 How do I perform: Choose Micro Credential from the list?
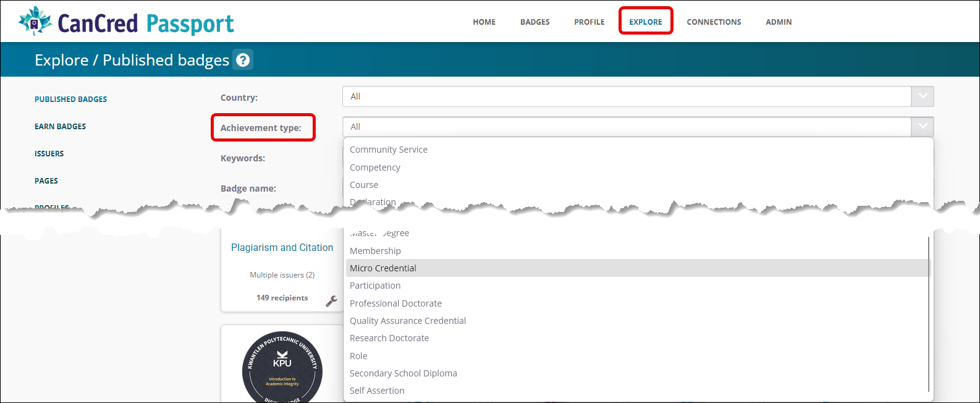[x=383, y=268]
